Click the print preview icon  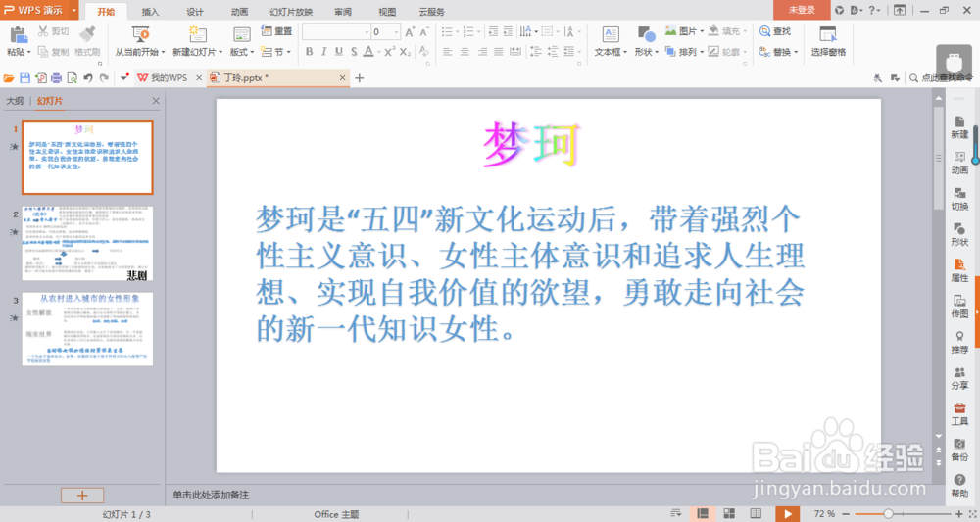[72, 78]
